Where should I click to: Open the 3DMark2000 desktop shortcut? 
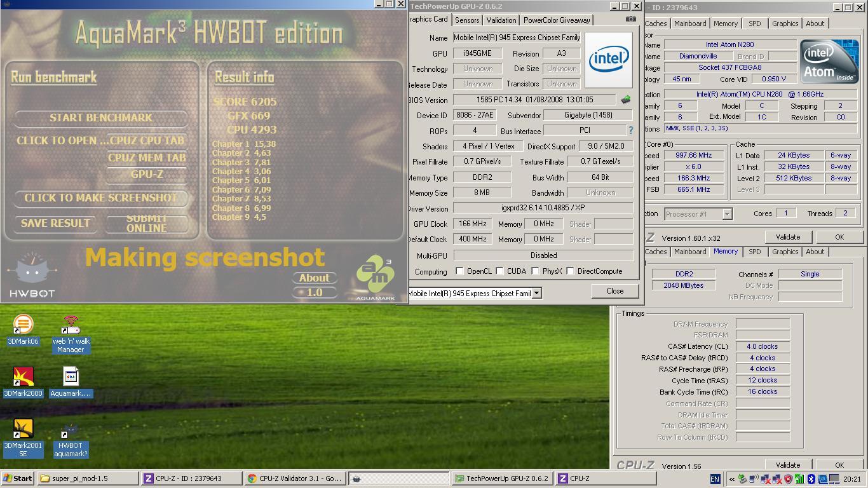click(23, 382)
